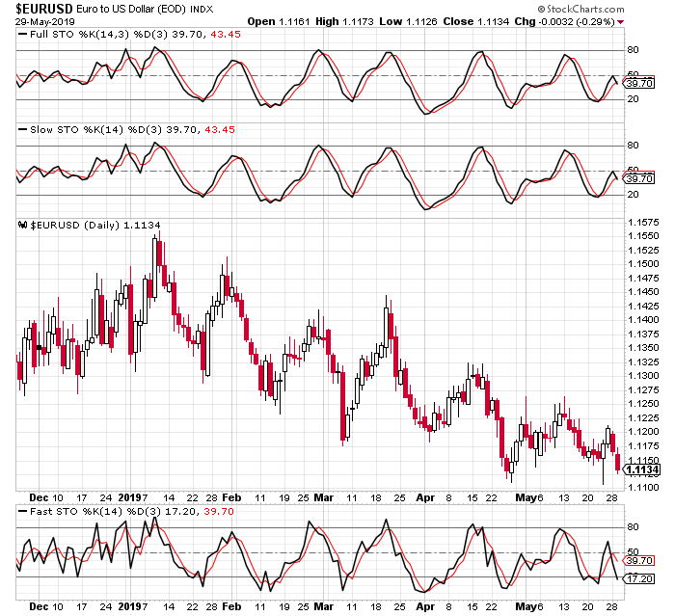Click the 80 level label in Fast STO panel

click(633, 527)
